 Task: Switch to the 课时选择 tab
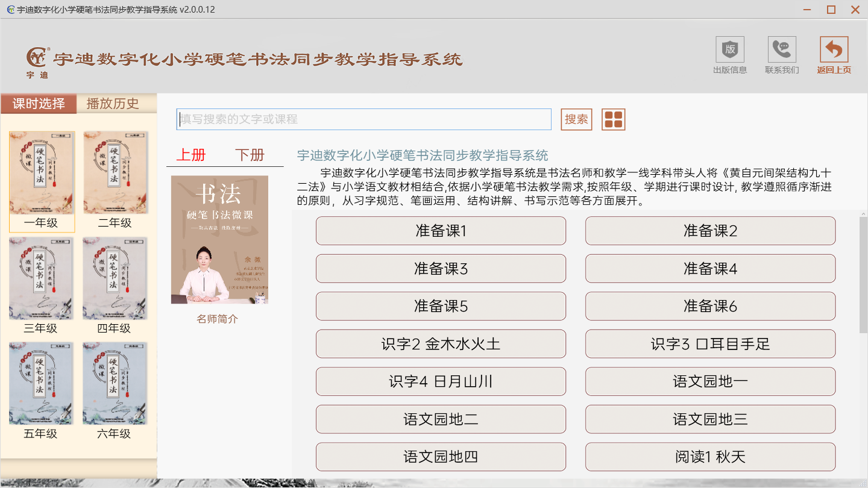coord(39,104)
